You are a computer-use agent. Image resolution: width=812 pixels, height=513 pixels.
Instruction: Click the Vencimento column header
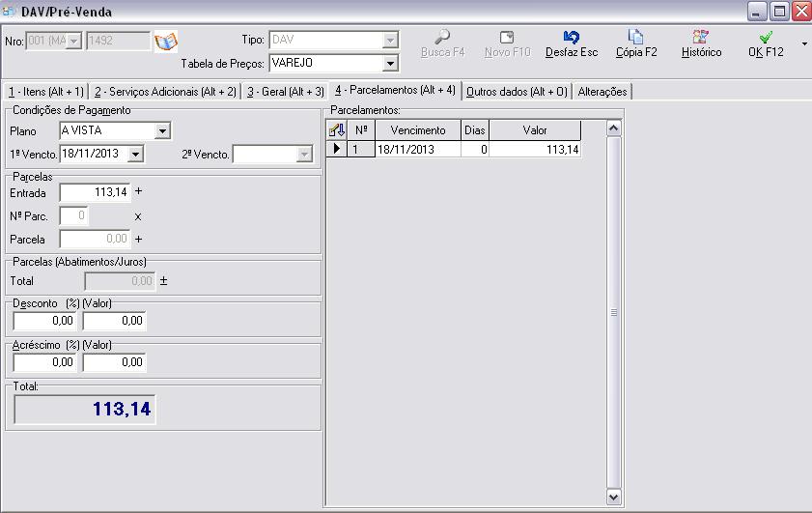417,130
